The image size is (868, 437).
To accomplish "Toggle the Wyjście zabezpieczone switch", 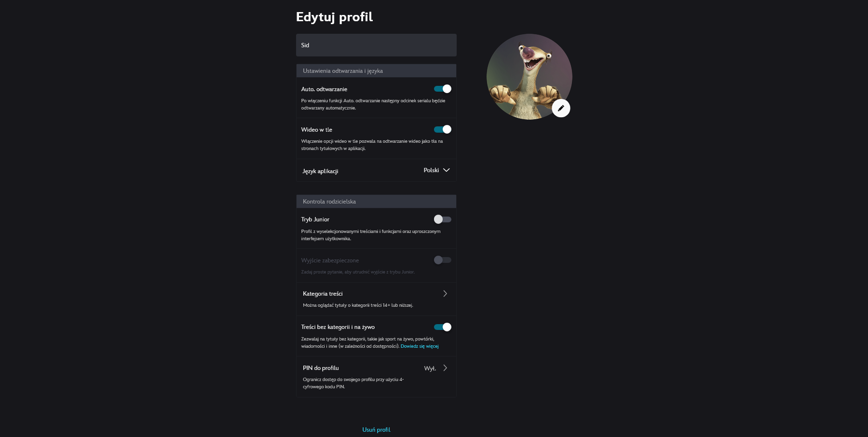I will point(443,260).
